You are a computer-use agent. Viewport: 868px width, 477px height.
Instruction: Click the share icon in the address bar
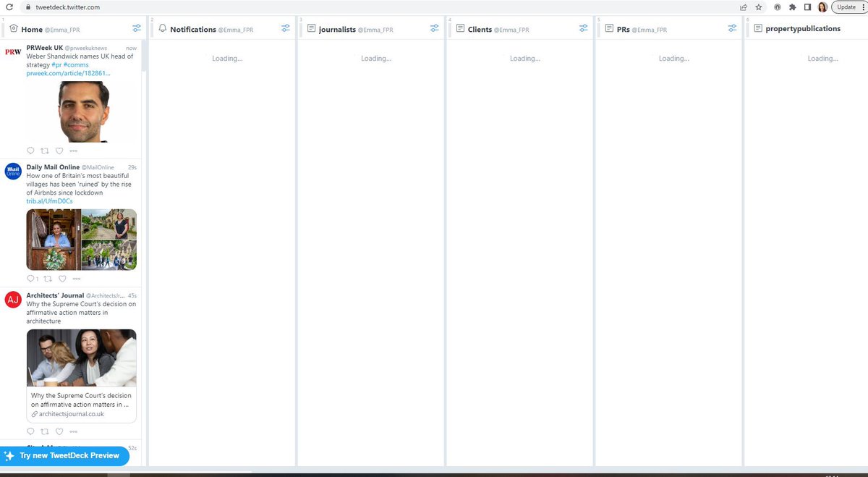[x=743, y=7]
